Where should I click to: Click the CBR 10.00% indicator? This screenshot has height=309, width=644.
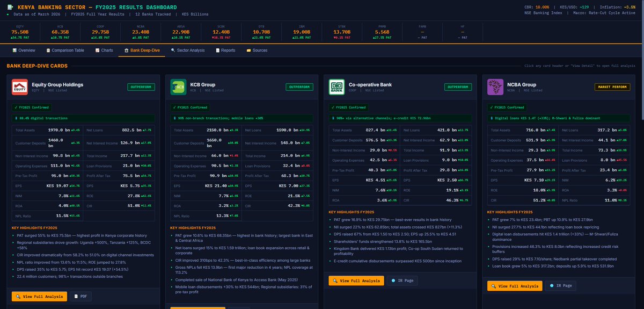537,6
